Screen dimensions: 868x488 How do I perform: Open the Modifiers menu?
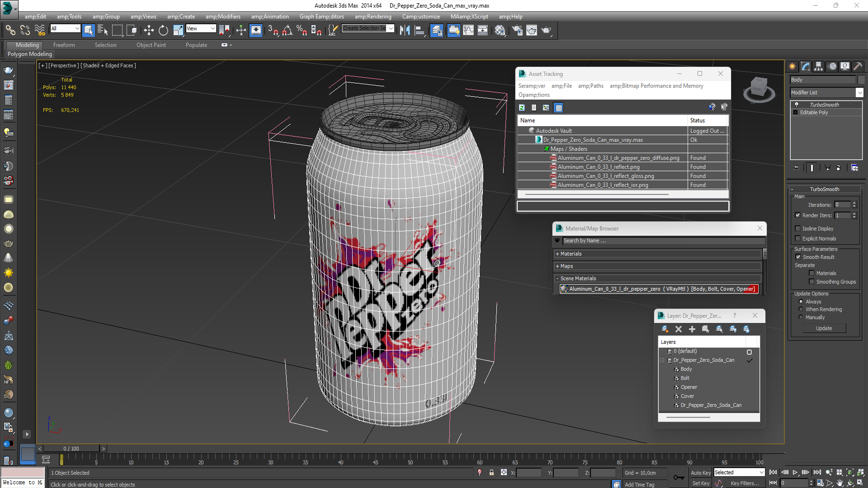point(223,17)
